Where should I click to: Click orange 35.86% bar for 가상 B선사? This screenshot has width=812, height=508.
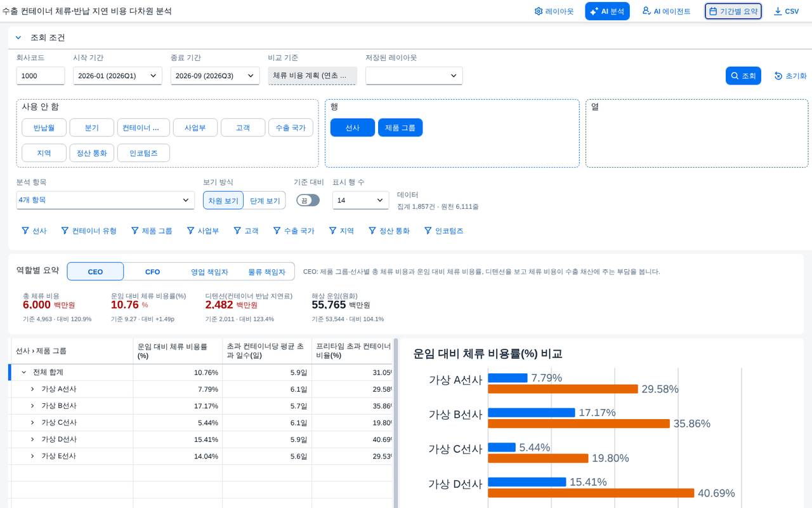coord(579,424)
